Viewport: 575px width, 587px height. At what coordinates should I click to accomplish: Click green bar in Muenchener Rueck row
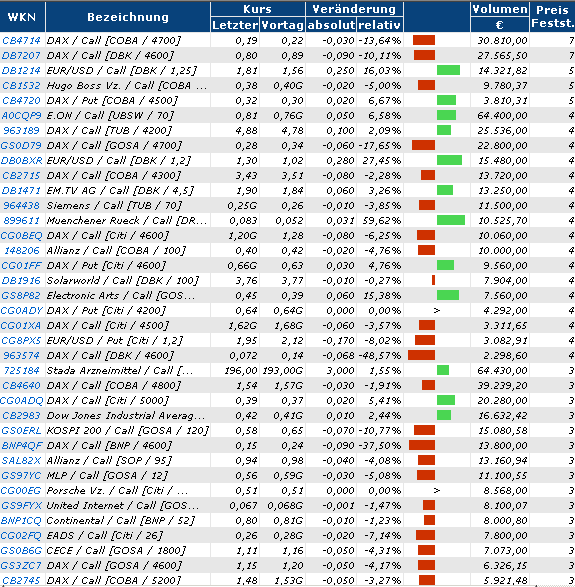451,220
